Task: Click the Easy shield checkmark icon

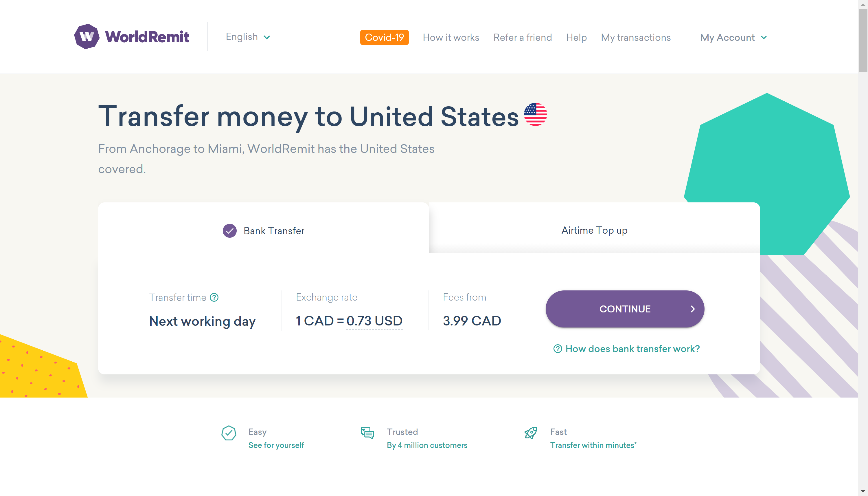Action: click(x=229, y=433)
